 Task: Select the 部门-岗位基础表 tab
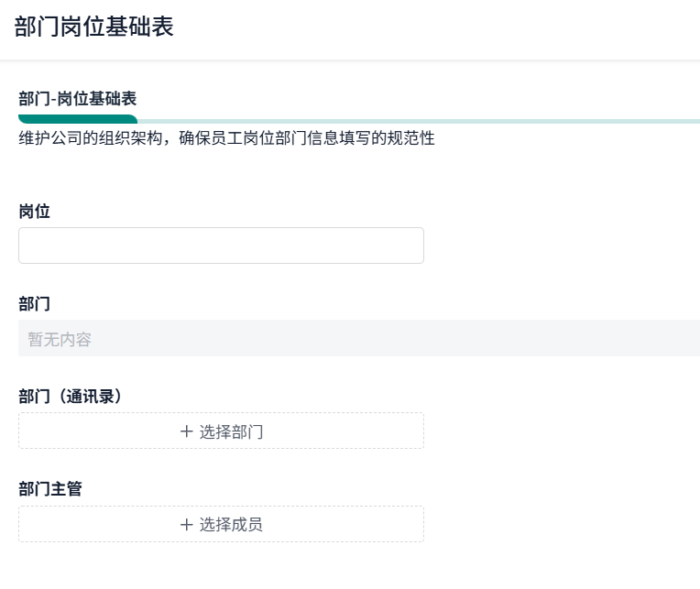78,99
